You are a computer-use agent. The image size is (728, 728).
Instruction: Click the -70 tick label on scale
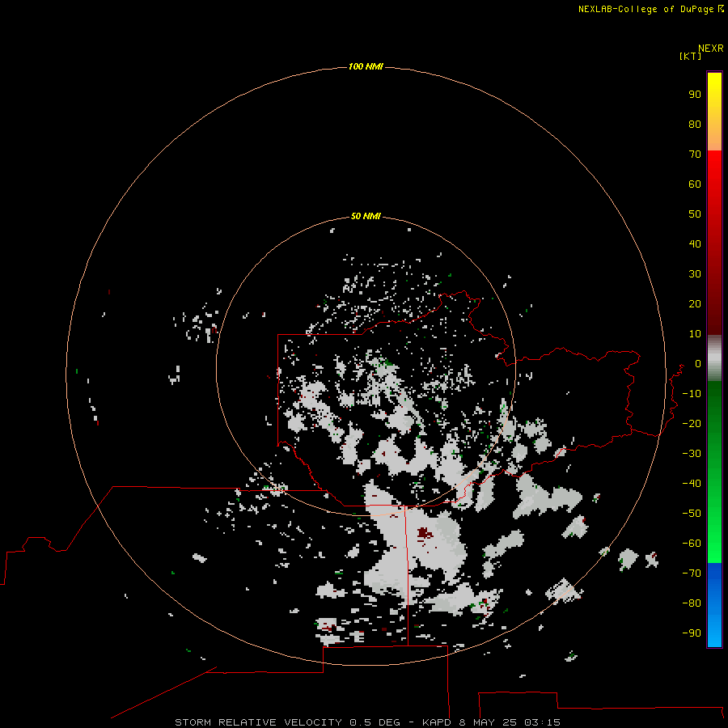[692, 574]
